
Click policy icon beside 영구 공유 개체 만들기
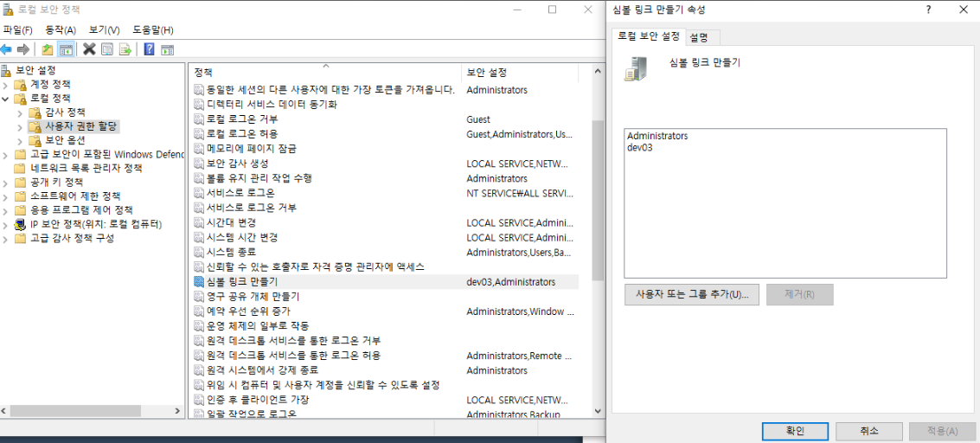200,297
